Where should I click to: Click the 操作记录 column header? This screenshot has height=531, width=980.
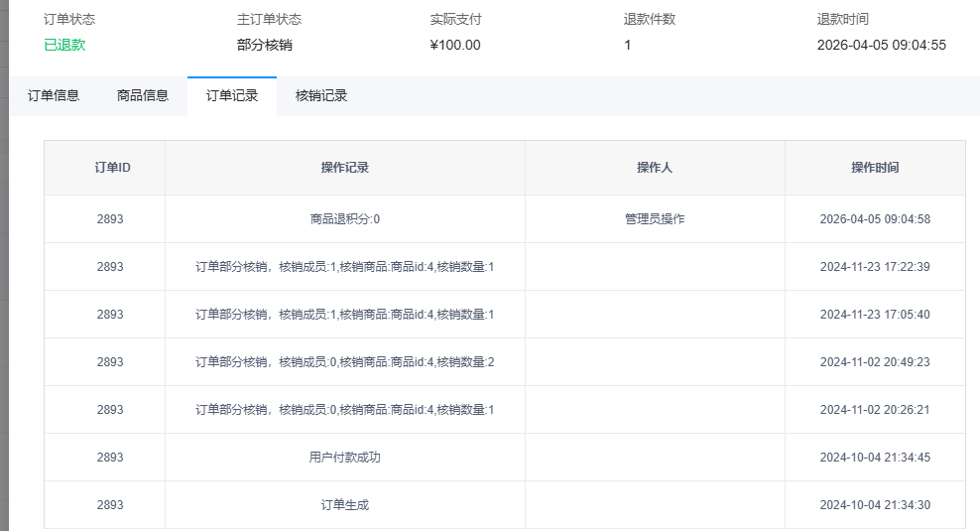click(x=345, y=168)
